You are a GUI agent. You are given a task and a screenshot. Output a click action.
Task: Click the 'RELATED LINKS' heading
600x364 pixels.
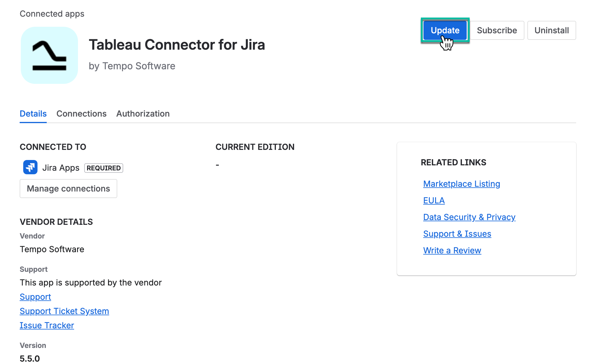[453, 162]
